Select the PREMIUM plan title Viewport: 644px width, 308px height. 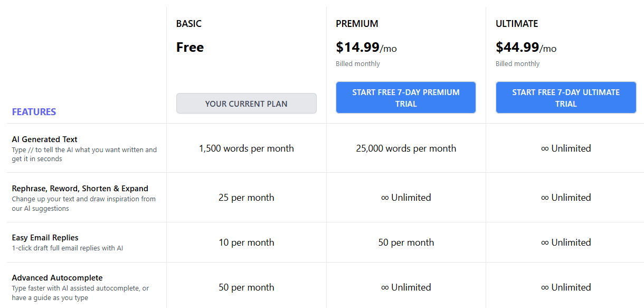pyautogui.click(x=357, y=24)
